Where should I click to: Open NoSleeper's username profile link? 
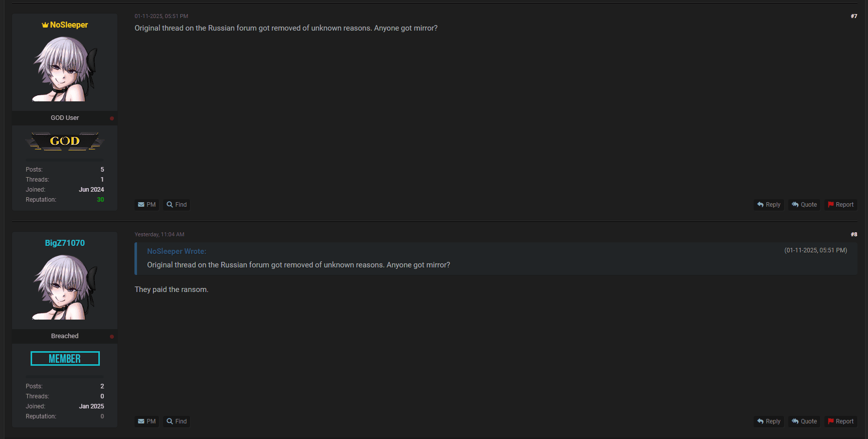(69, 25)
